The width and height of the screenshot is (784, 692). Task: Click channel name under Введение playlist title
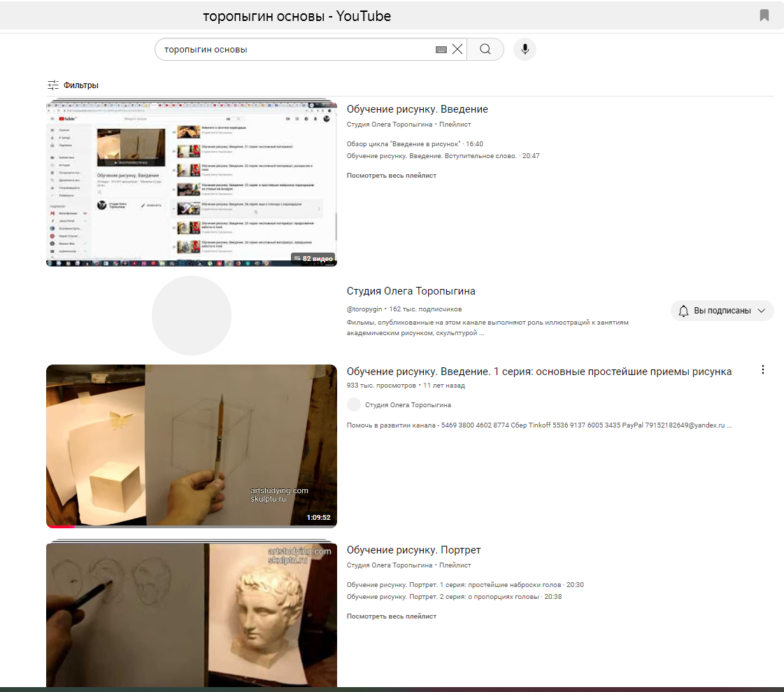coord(390,124)
